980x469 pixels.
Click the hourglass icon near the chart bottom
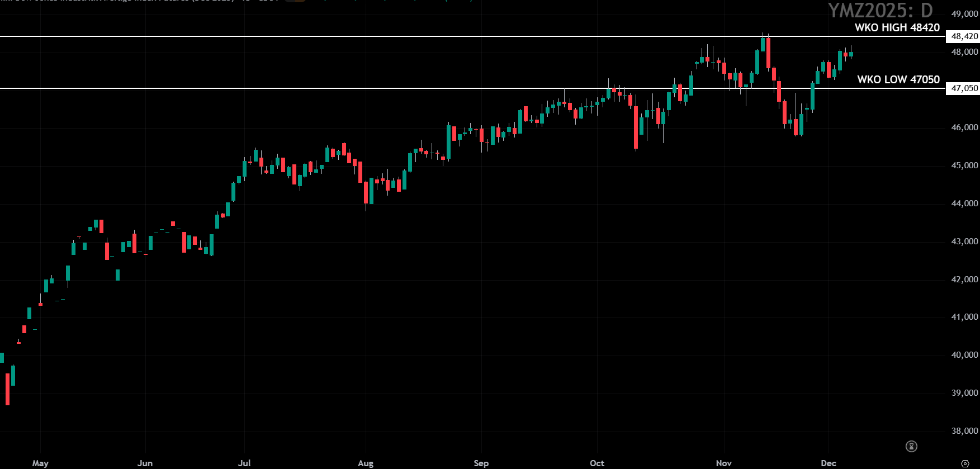[911, 446]
